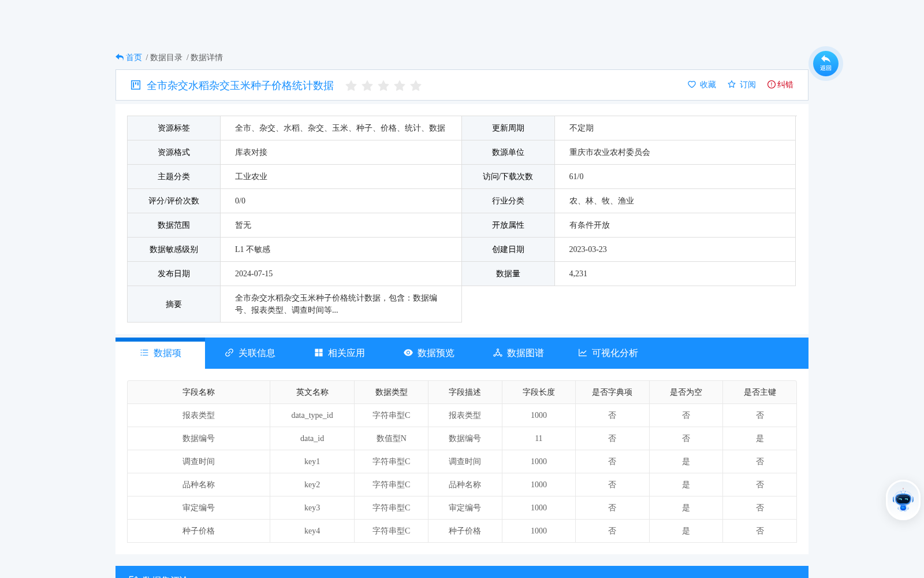Image resolution: width=924 pixels, height=578 pixels.
Task: Click the 数据类型 column header
Action: click(392, 392)
